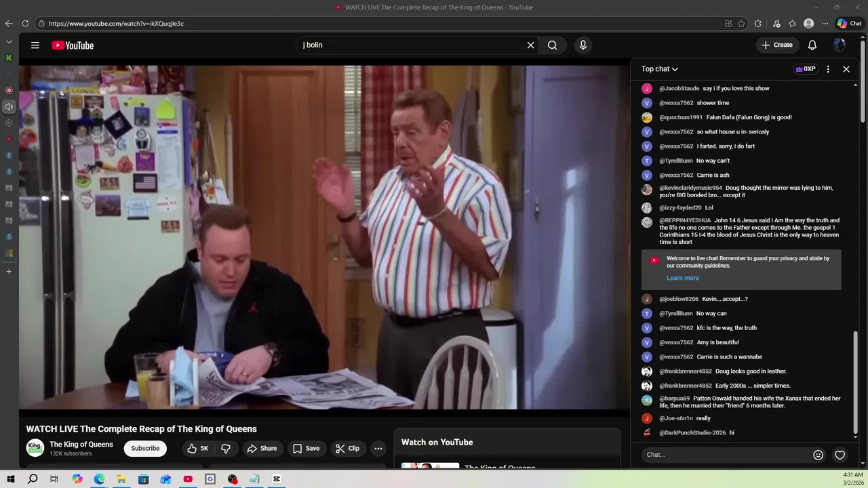The width and height of the screenshot is (868, 488).
Task: Open The King of Queens channel name link
Action: pyautogui.click(x=81, y=445)
